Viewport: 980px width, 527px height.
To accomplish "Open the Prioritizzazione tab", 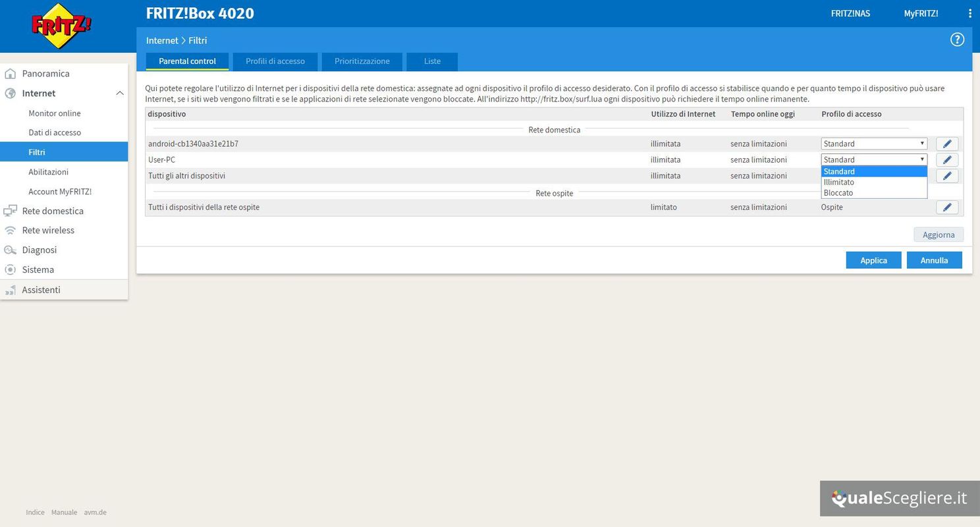I will [362, 61].
